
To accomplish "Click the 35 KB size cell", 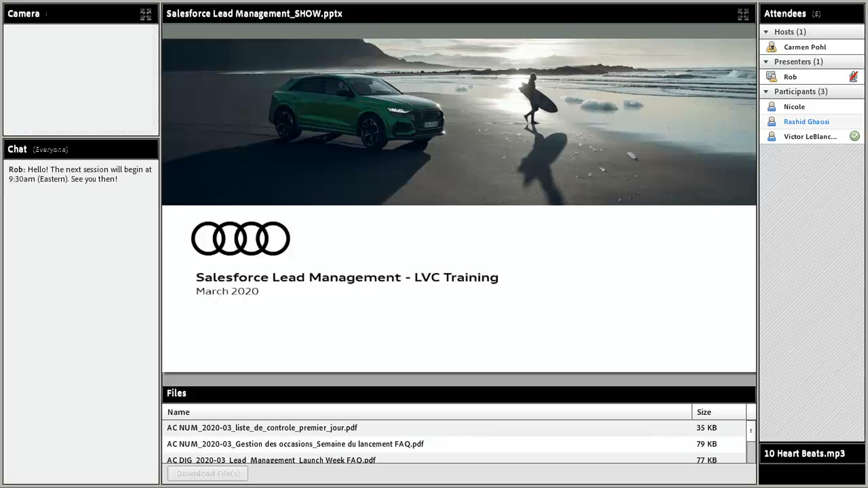I will [707, 427].
